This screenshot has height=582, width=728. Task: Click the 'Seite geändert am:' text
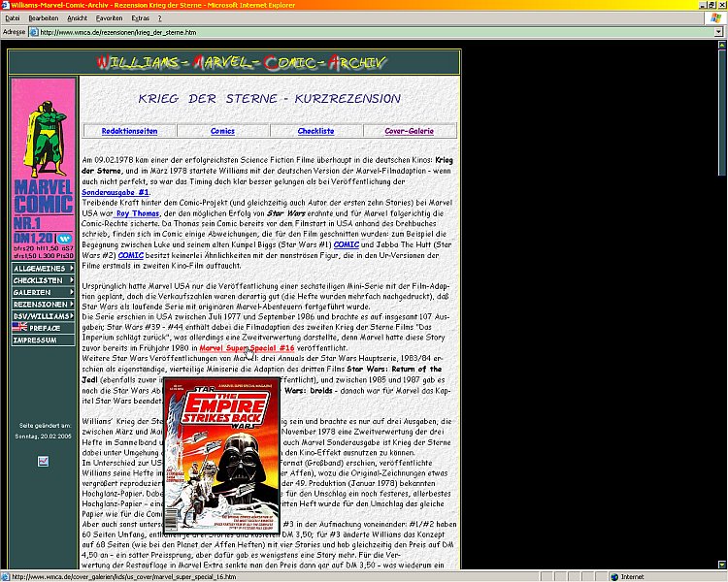[45, 426]
